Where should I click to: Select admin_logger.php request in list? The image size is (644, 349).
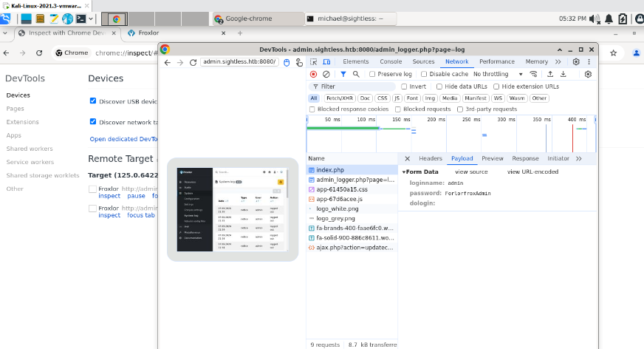[351, 180]
